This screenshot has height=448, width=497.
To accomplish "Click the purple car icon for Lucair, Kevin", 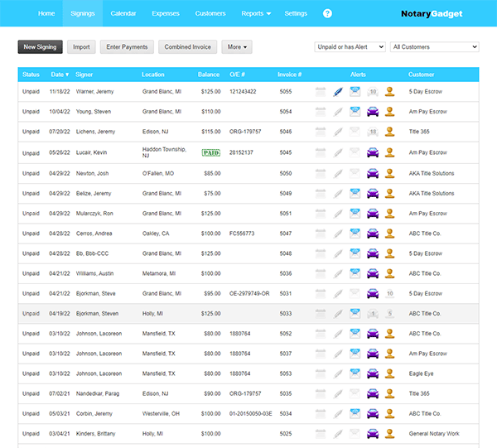I will point(373,152).
